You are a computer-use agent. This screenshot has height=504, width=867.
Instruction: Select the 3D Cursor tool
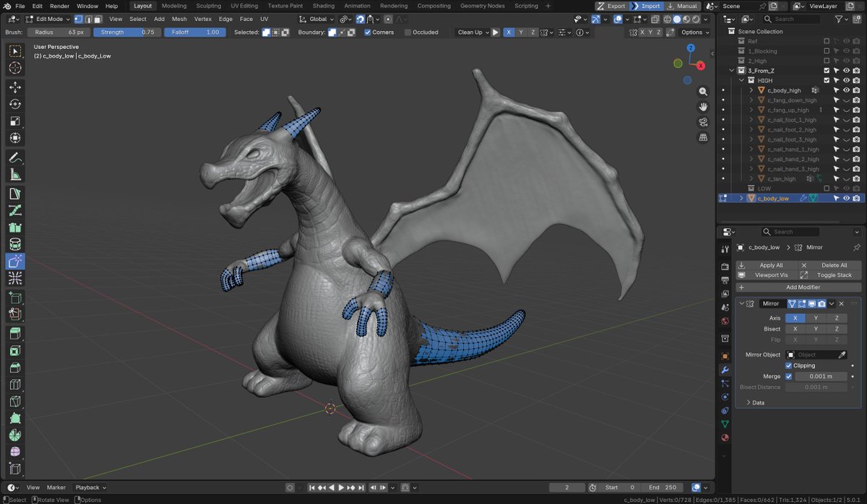pyautogui.click(x=15, y=68)
